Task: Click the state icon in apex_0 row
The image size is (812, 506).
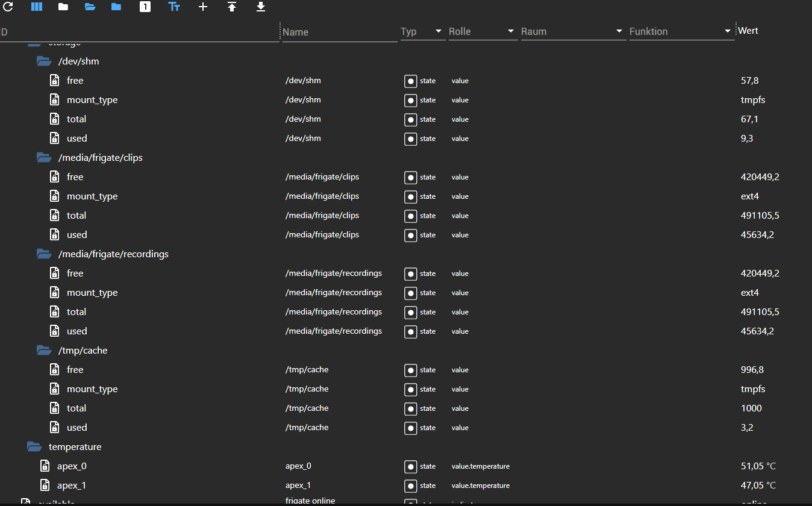Action: 411,467
